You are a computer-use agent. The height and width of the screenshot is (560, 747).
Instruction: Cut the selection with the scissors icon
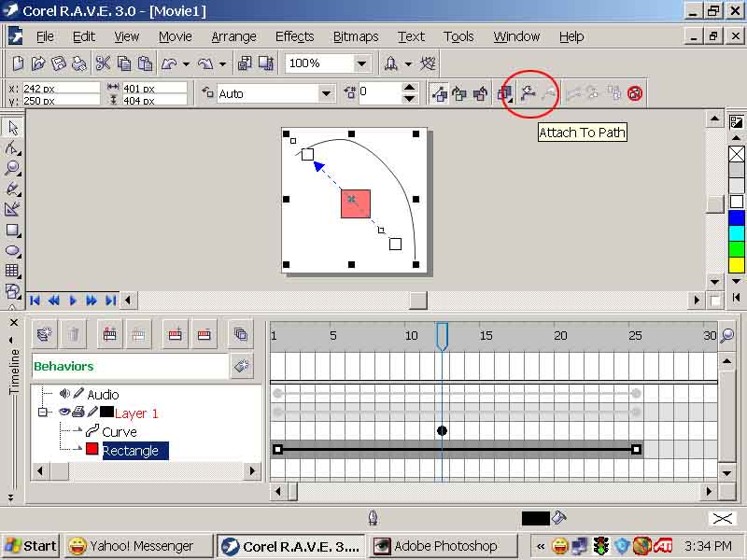[x=103, y=63]
